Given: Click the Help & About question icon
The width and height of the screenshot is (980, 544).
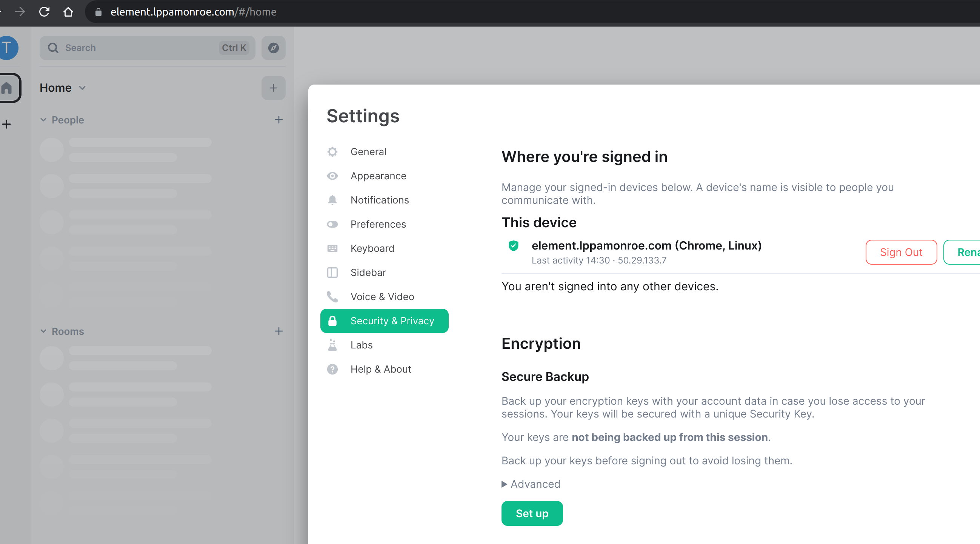Looking at the screenshot, I should (x=332, y=369).
